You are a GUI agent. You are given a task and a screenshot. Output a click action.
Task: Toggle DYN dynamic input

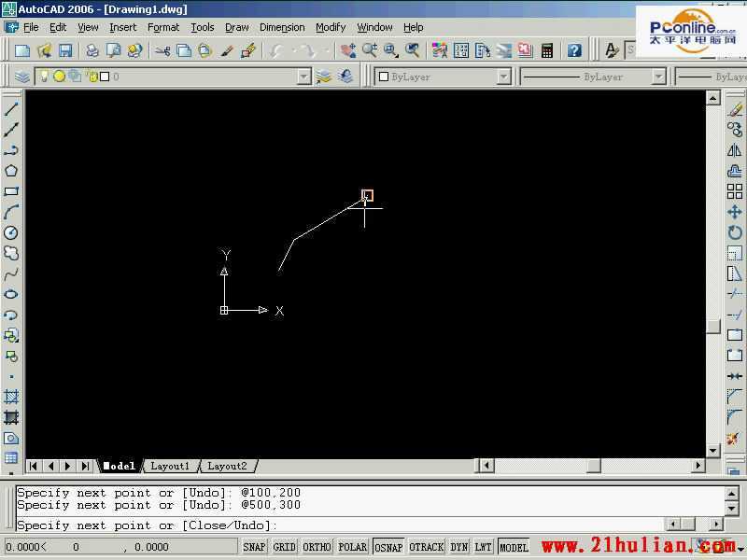coord(459,547)
